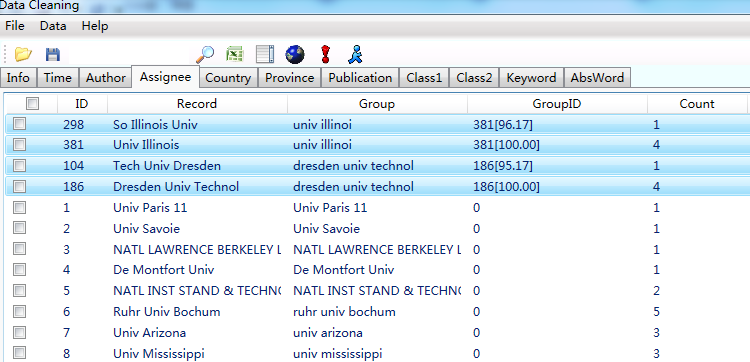The image size is (750, 362).
Task: Switch to the Province tab
Action: [289, 77]
